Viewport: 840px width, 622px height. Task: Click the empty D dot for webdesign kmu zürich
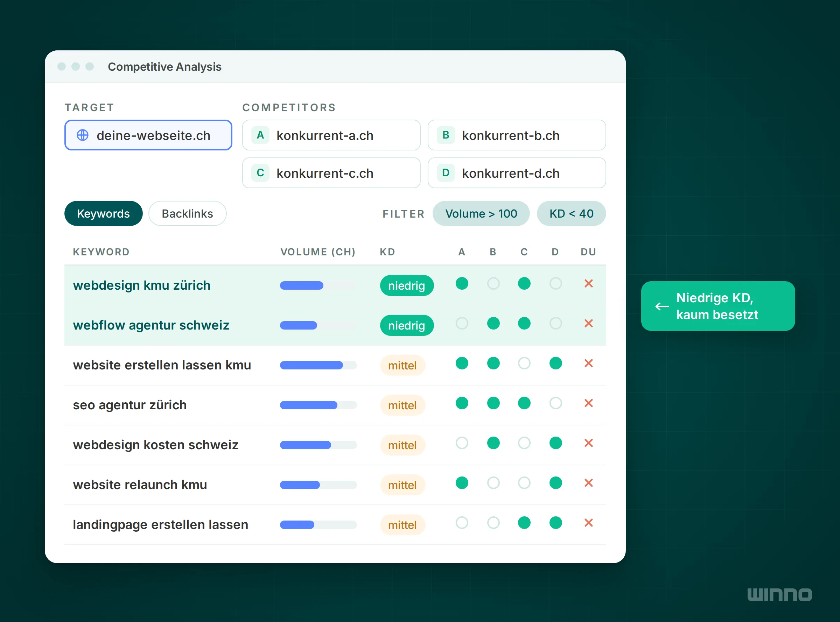tap(555, 283)
